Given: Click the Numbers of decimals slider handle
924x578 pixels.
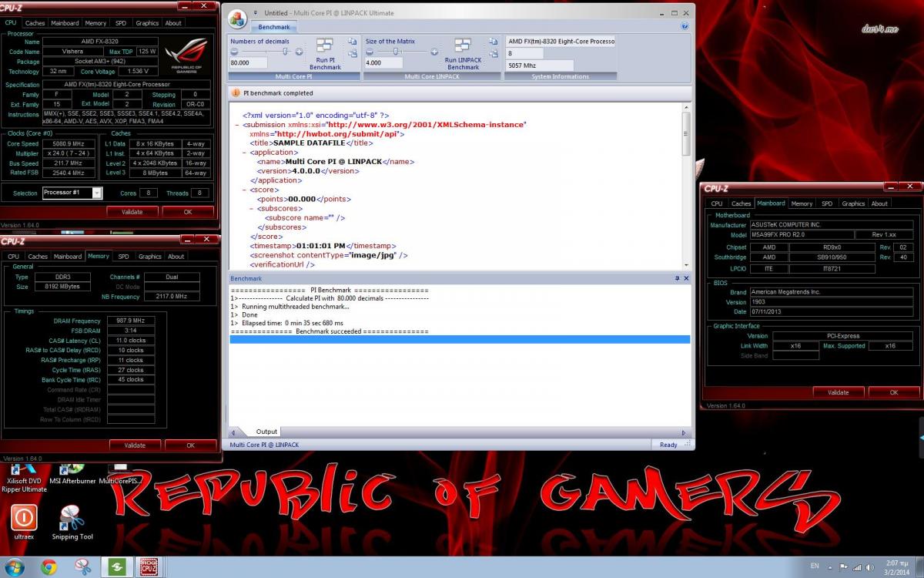Looking at the screenshot, I should (286, 52).
